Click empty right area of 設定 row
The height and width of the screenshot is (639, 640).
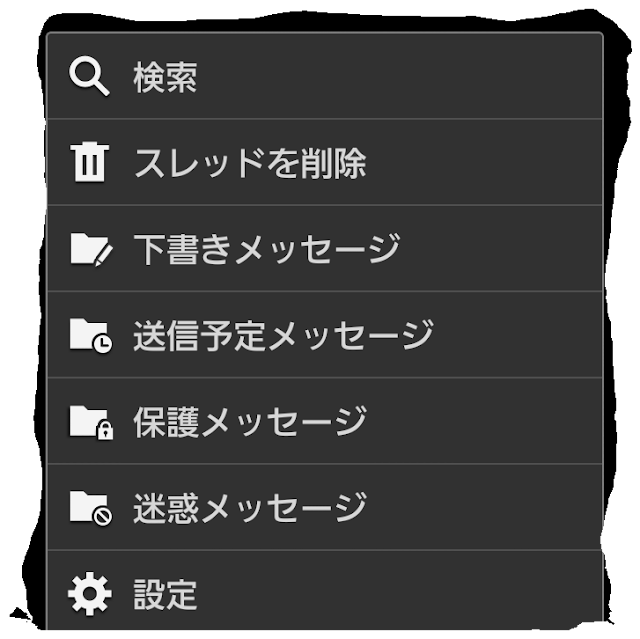click(400, 594)
